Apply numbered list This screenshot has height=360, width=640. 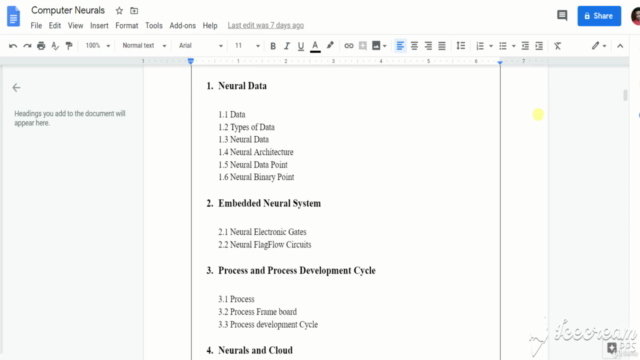tap(480, 46)
